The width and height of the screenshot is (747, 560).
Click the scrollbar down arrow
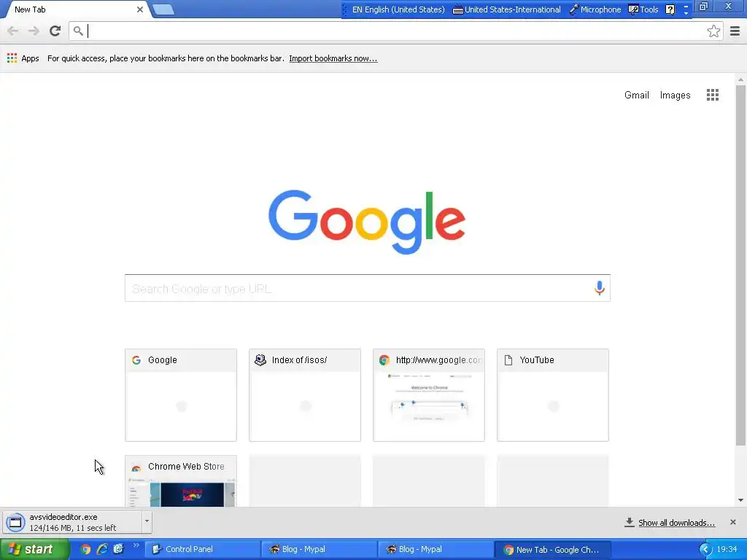point(740,500)
